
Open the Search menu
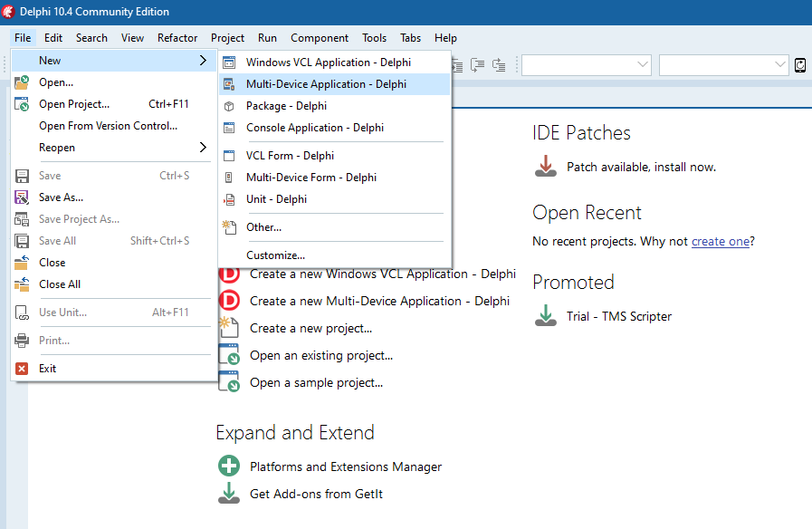tap(91, 38)
